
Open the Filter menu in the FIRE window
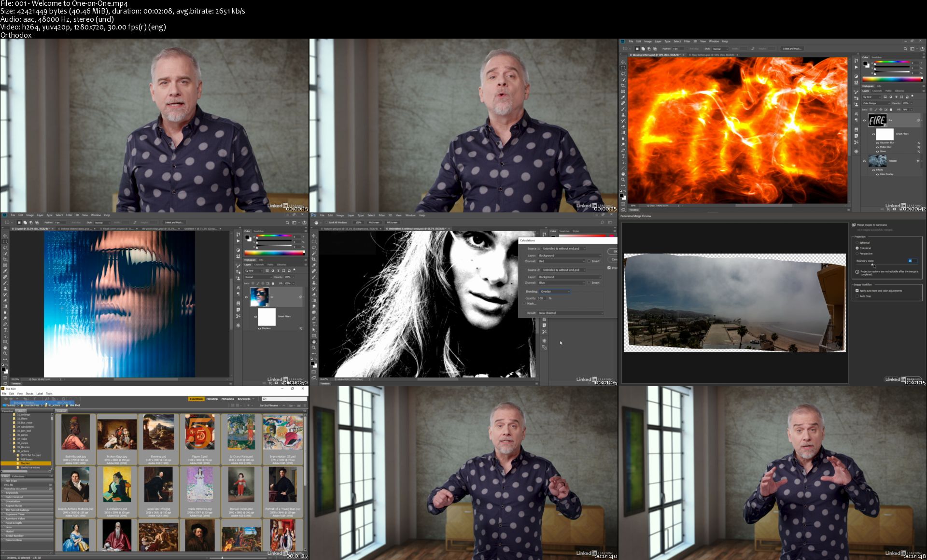[687, 42]
